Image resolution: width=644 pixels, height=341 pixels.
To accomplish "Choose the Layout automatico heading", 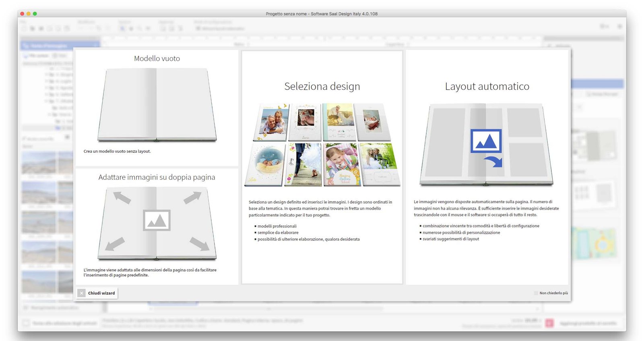I will 487,86.
